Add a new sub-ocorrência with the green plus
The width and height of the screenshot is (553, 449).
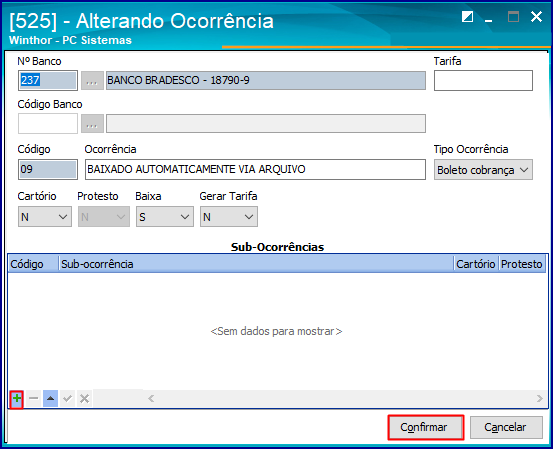(17, 399)
